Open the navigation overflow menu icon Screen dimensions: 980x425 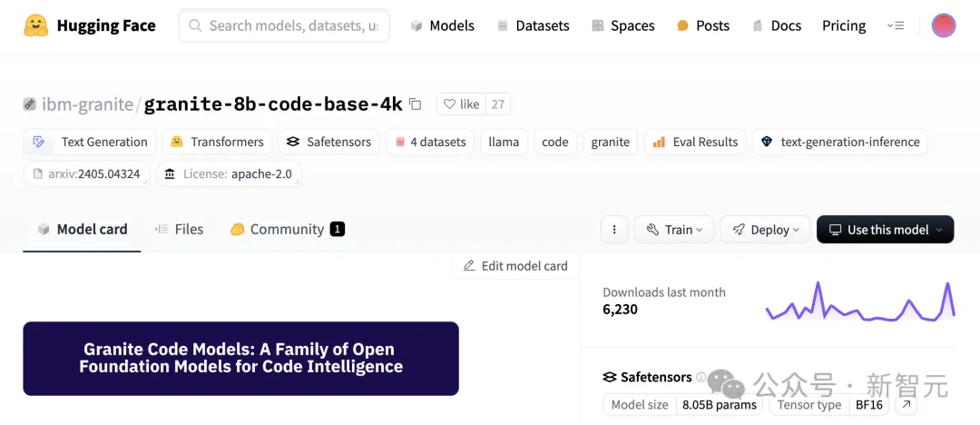(x=895, y=25)
